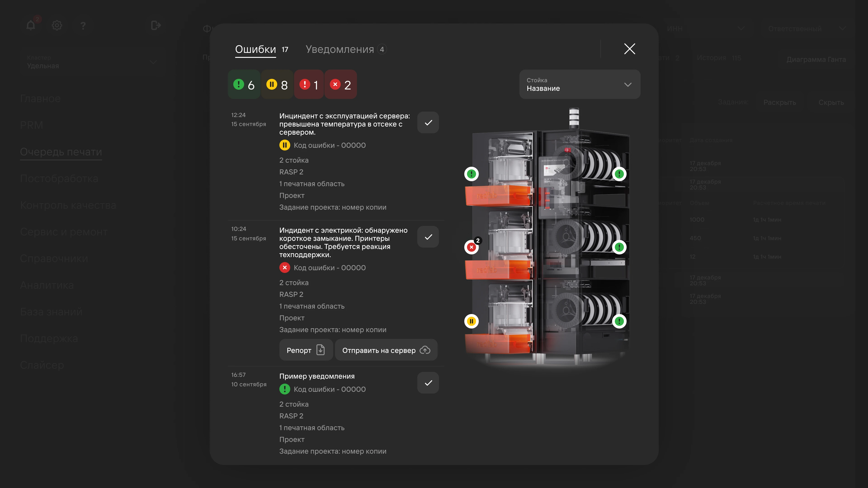Open Справочники in sidebar
This screenshot has height=488, width=868.
[54, 258]
